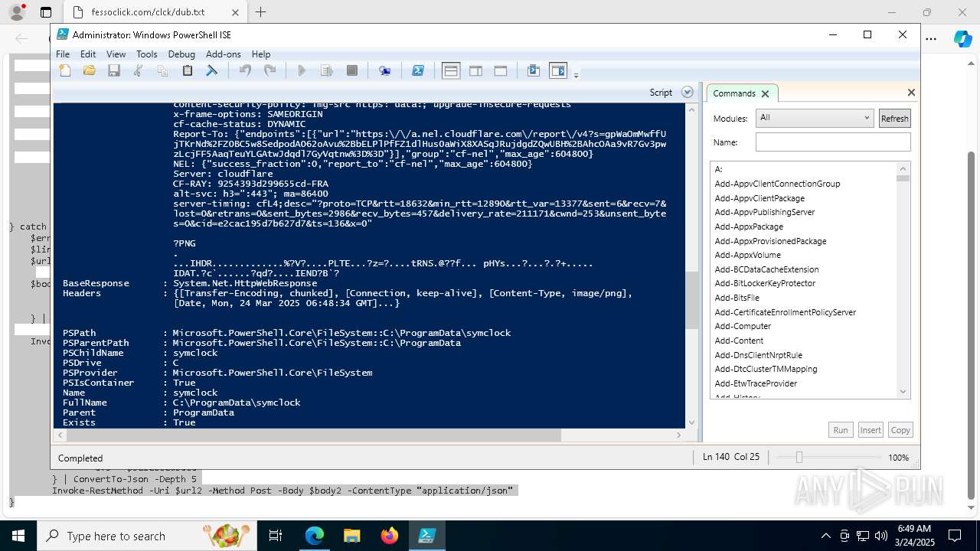Select Add-AppvClientConnectionGroup command
The width and height of the screenshot is (980, 551).
pos(777,184)
